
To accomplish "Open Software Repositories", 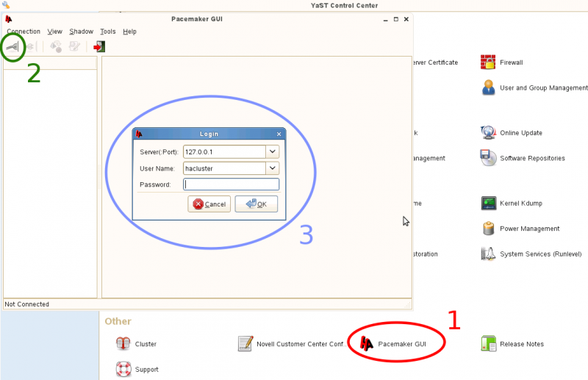I will tap(523, 158).
